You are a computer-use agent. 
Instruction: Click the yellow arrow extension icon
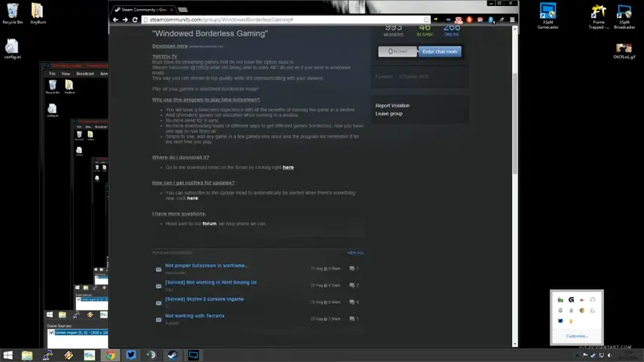[x=436, y=20]
